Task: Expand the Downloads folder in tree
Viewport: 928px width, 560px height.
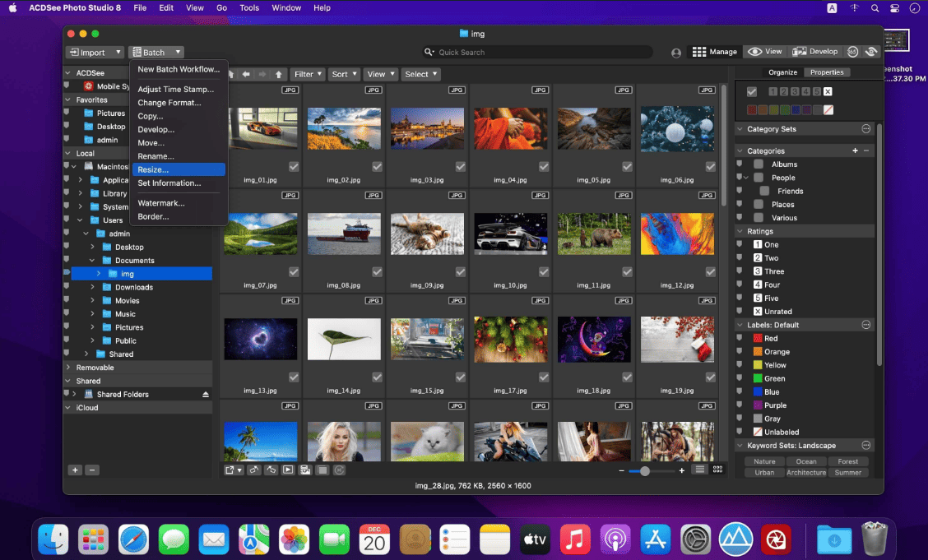Action: [92, 287]
